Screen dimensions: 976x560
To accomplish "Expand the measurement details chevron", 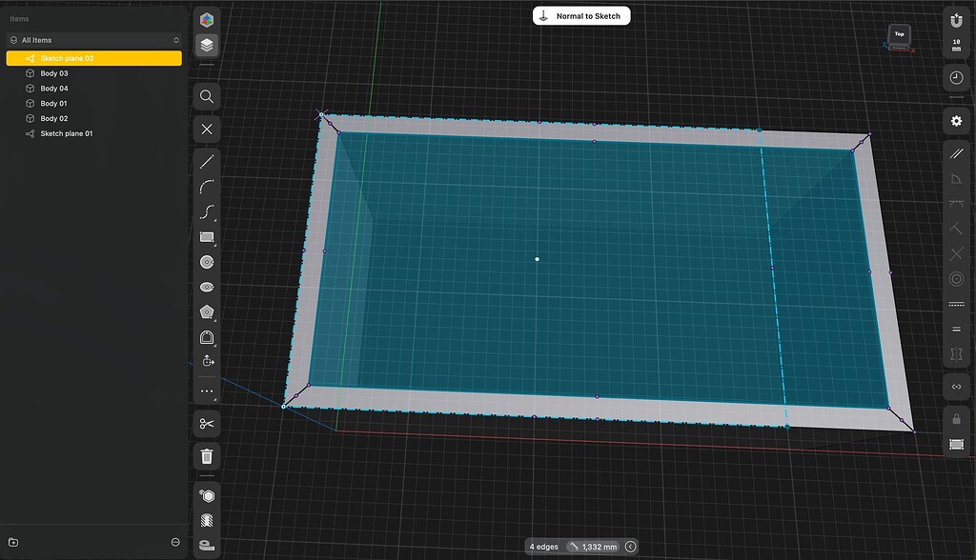I will 630,547.
